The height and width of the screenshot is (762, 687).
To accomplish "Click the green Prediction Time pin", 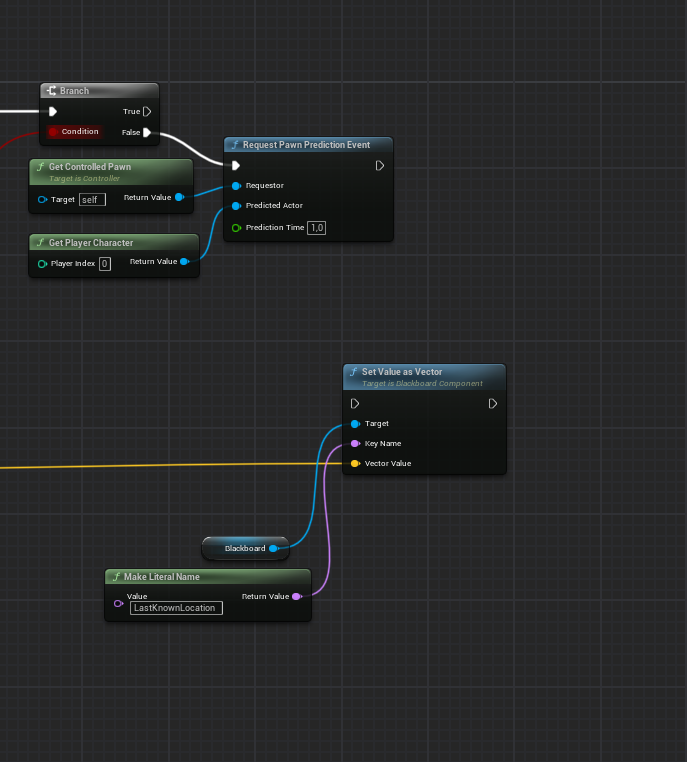I will coord(236,228).
